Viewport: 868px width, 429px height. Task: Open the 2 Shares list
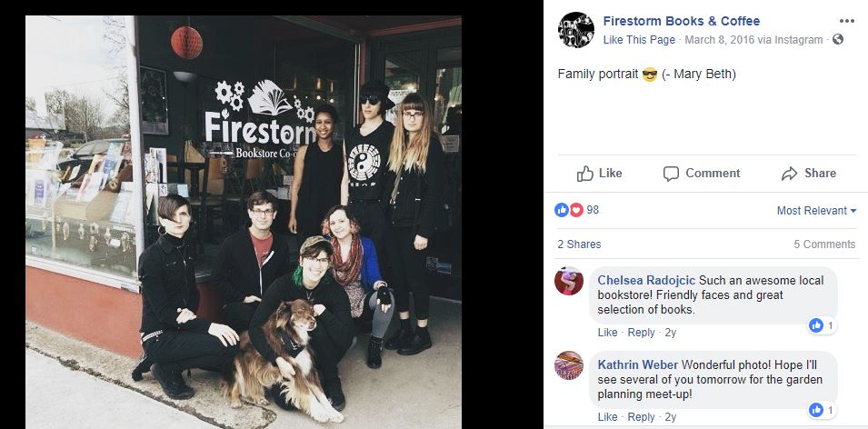click(x=579, y=244)
